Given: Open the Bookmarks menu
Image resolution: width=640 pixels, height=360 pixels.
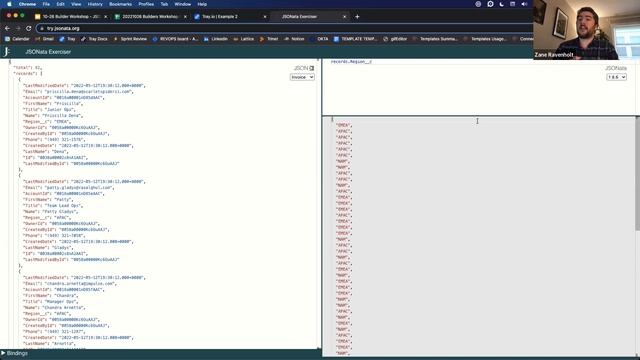Looking at the screenshot, I should pos(120,4).
